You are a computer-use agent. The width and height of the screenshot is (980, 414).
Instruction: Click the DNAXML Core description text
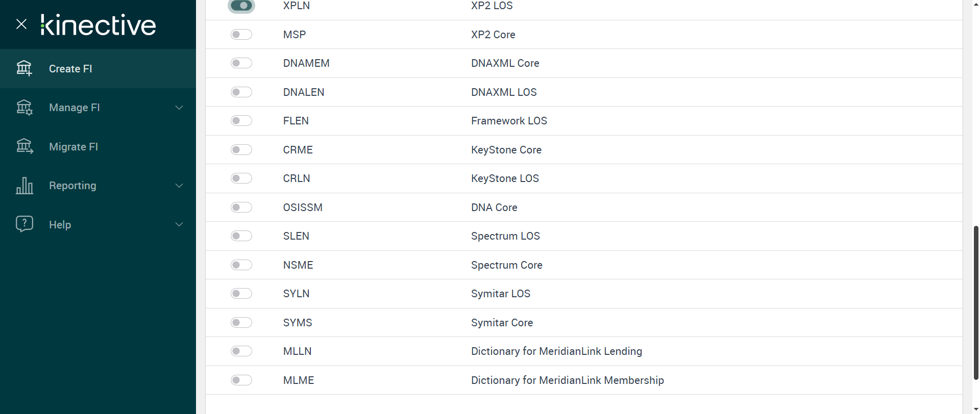click(x=505, y=63)
